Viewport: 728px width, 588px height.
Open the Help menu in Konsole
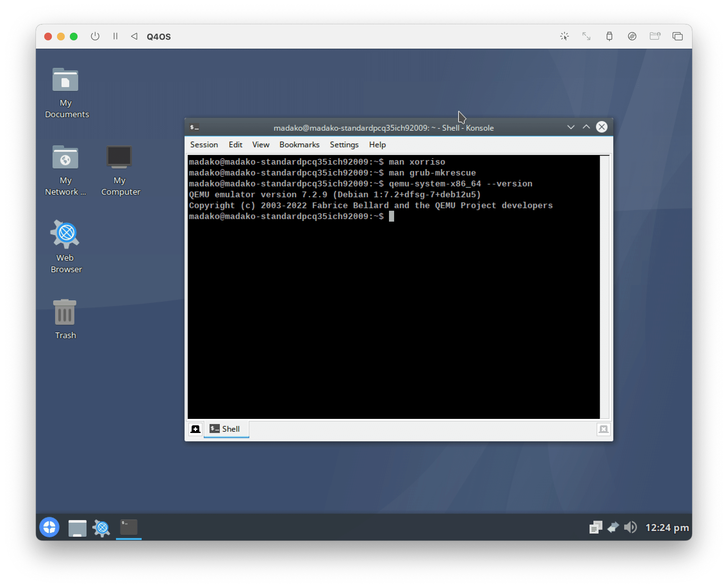point(377,145)
